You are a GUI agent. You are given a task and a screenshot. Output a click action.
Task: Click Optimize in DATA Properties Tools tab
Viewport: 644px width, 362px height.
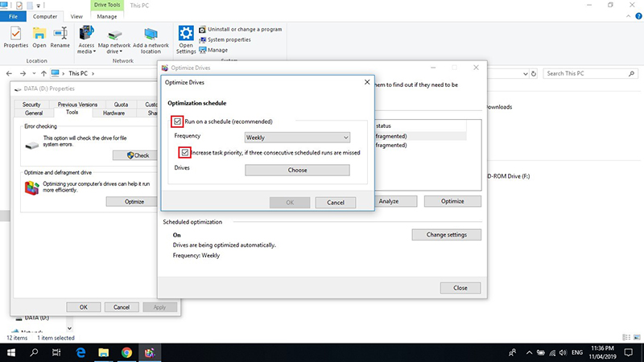tap(132, 202)
